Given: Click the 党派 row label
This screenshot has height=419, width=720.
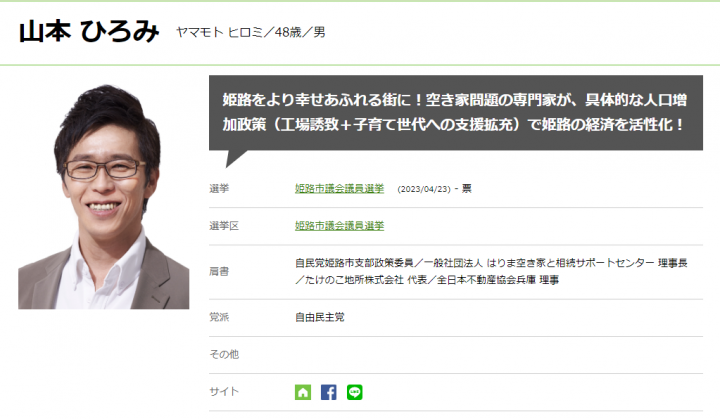Looking at the screenshot, I should coord(219,317).
